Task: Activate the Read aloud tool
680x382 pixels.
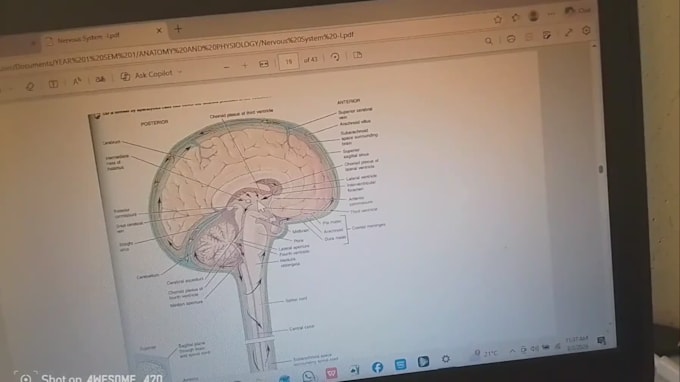Action: [77, 81]
